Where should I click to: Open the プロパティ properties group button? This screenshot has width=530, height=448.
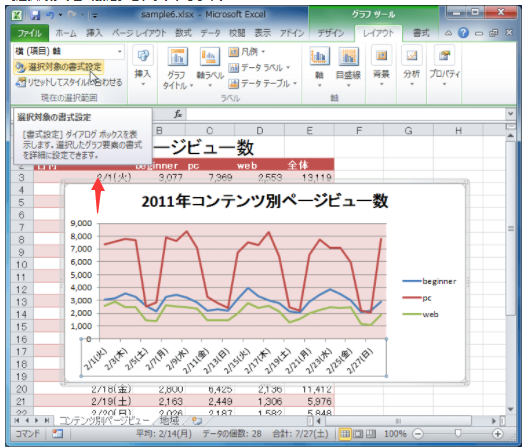[x=444, y=66]
